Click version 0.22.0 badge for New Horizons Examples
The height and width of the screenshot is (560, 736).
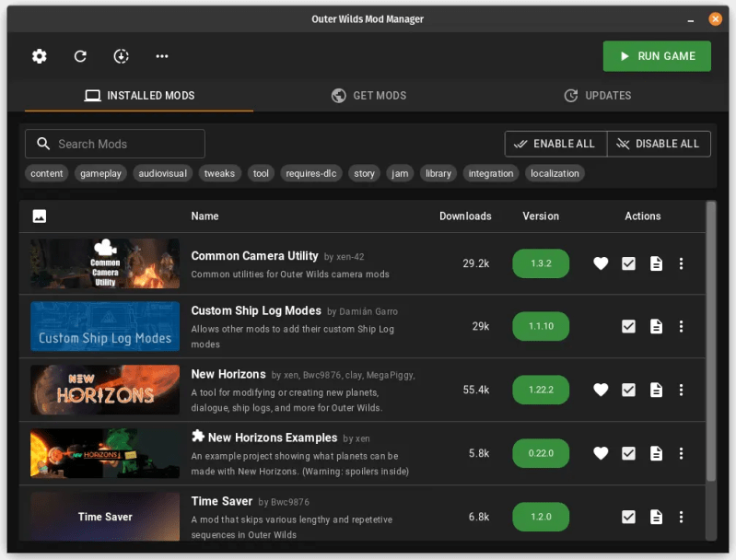coord(541,453)
